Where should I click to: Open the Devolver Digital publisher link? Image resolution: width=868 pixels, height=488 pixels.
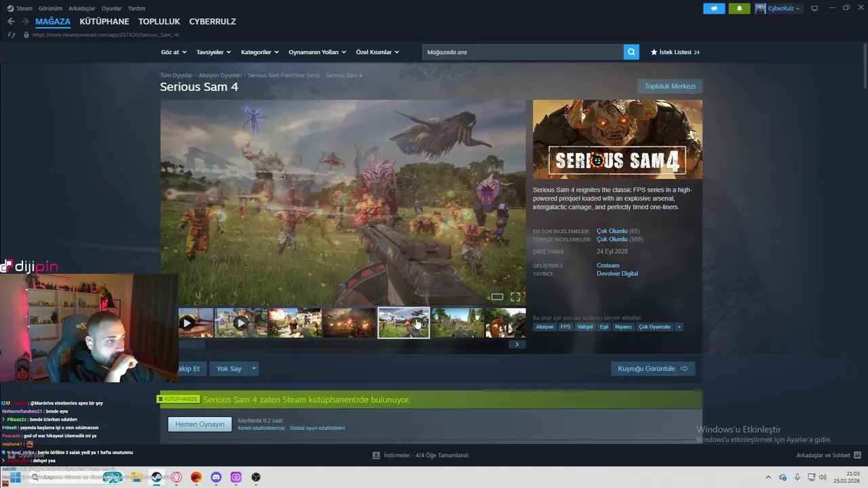[x=617, y=274]
